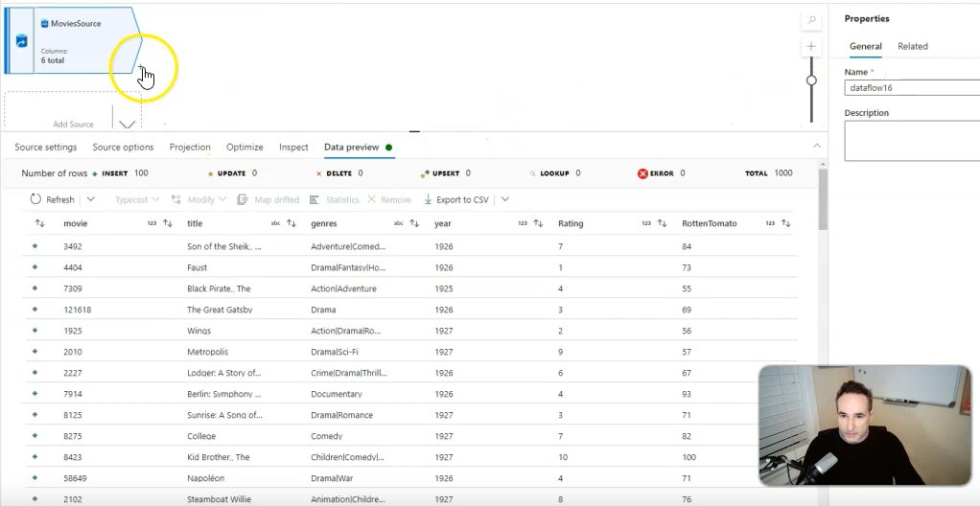
Task: Click the sort arrows in first column header
Action: (40, 223)
